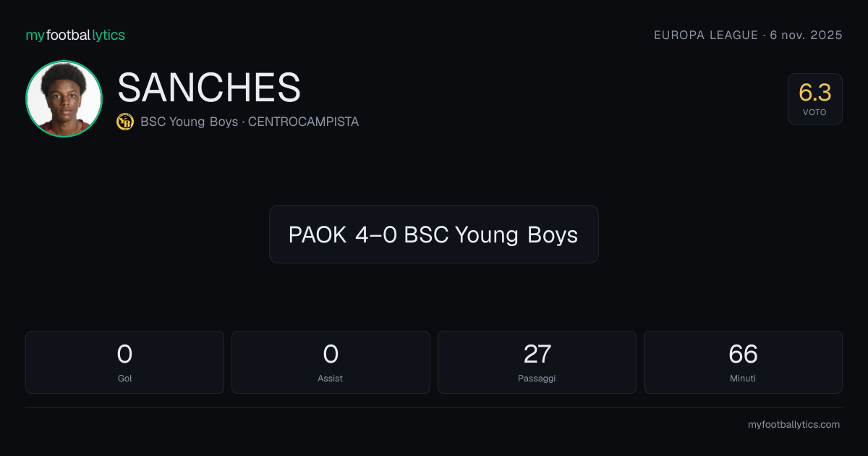Select the Assist stat card
Image resolution: width=868 pixels, height=456 pixels.
pos(331,362)
